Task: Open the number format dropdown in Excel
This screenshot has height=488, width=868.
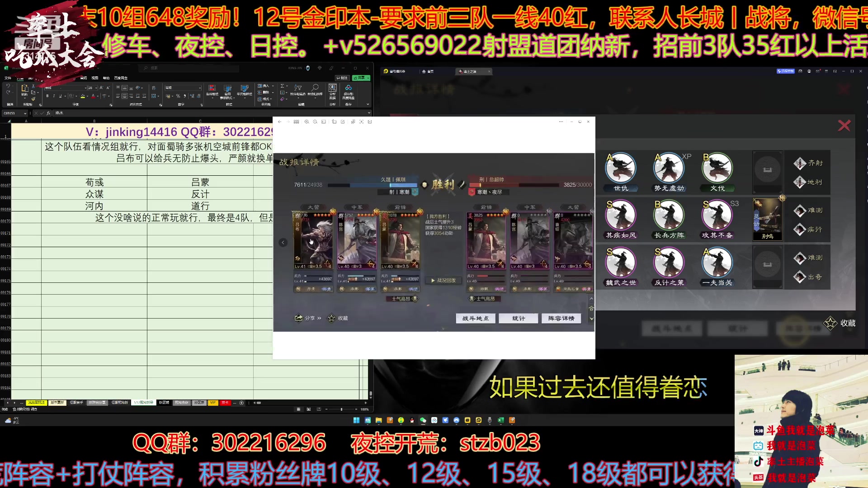Action: pyautogui.click(x=200, y=88)
